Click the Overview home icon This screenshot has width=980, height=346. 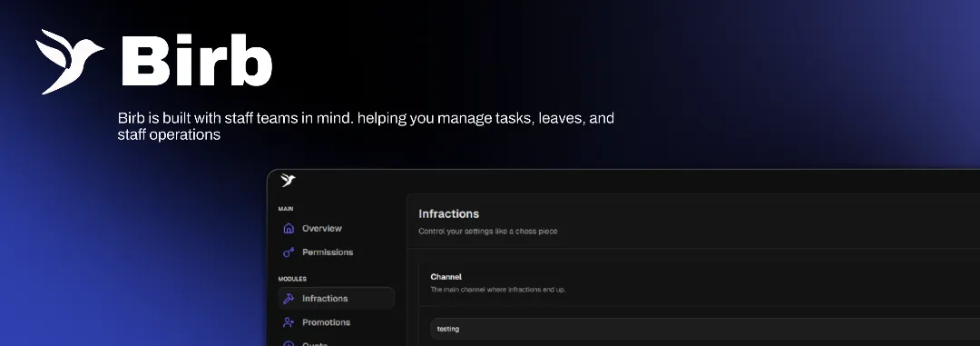point(289,228)
